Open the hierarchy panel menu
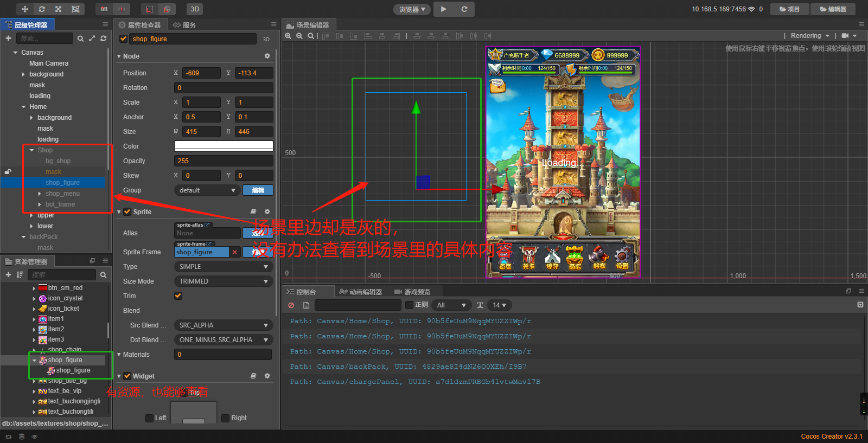868x443 pixels. tap(105, 24)
